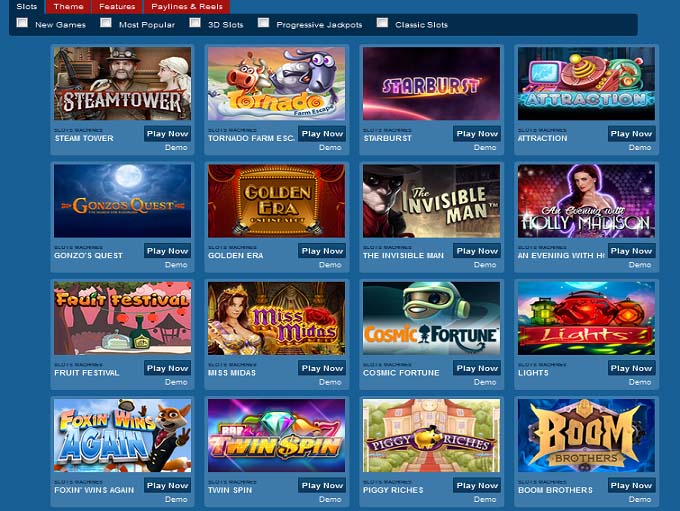Select the Gonzo's Quest game image
The image size is (680, 511).
coord(122,201)
